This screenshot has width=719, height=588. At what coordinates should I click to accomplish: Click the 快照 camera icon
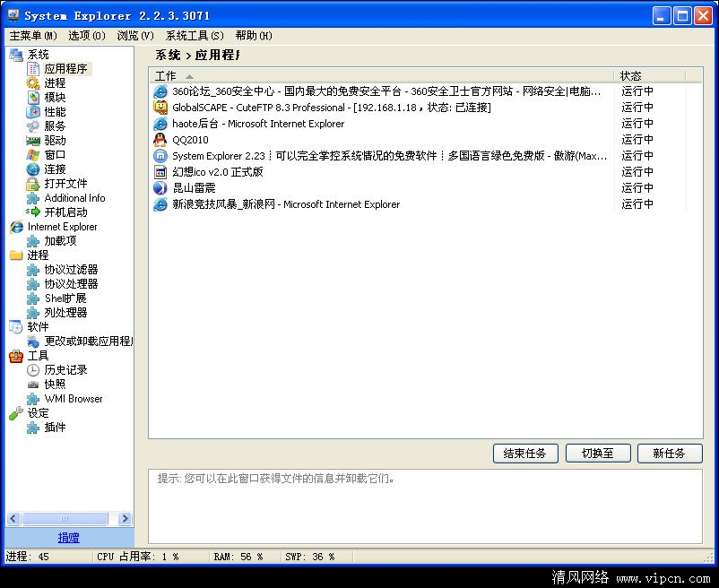[33, 385]
